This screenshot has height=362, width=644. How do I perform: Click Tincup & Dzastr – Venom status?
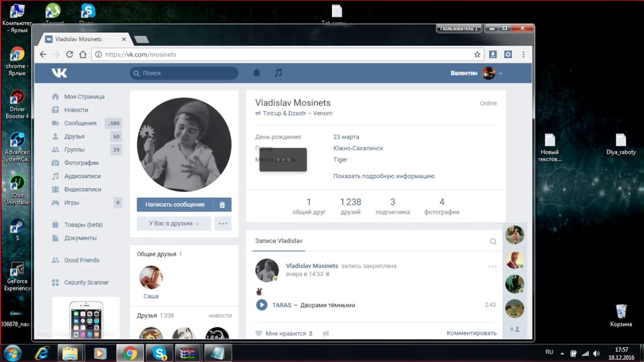(297, 113)
